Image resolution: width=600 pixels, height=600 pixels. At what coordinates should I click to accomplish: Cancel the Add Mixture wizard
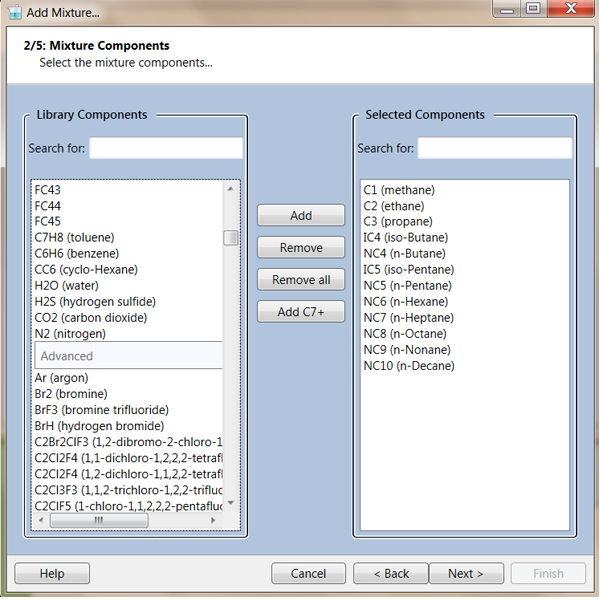tap(309, 574)
